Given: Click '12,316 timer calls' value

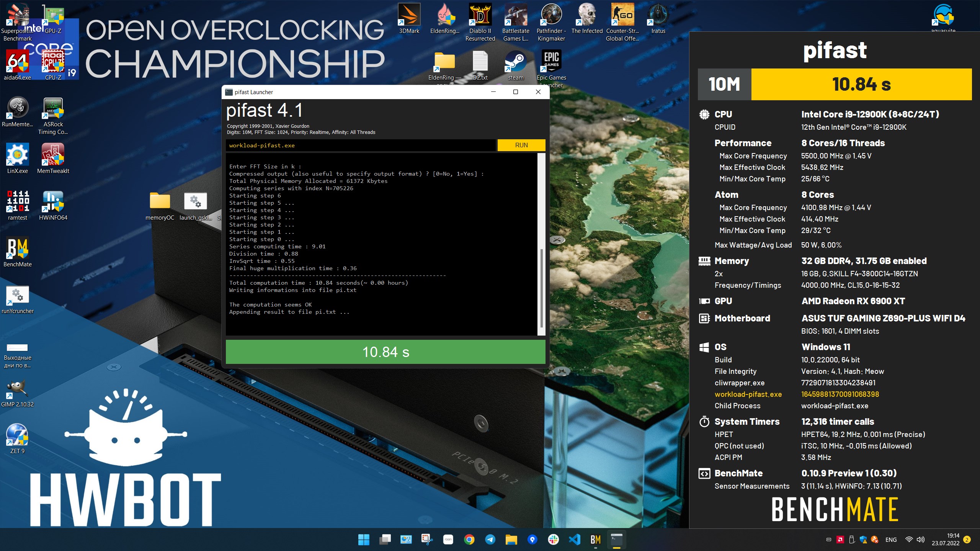Looking at the screenshot, I should (x=838, y=421).
